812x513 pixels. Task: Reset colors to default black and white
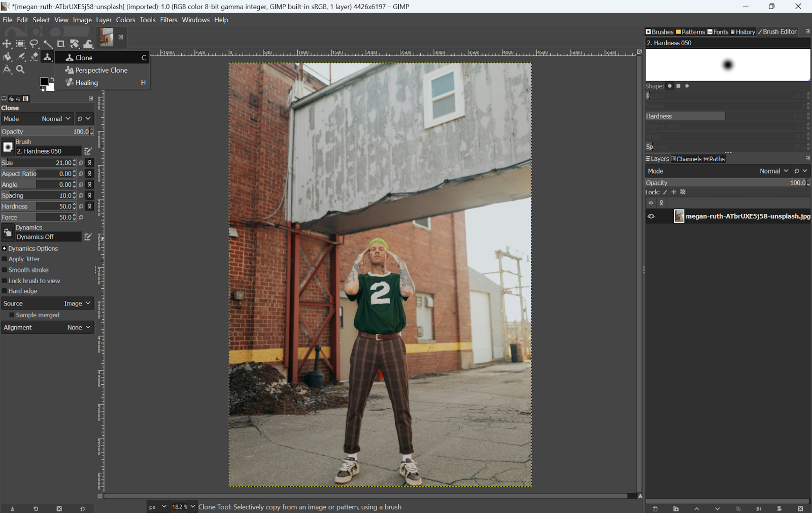[x=43, y=89]
